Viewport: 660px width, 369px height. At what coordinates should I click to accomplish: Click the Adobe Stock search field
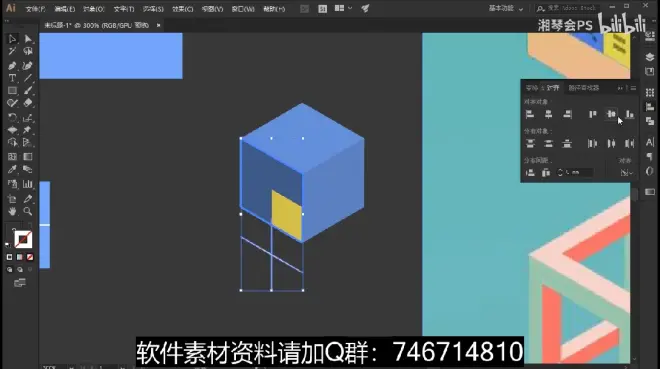[567, 8]
